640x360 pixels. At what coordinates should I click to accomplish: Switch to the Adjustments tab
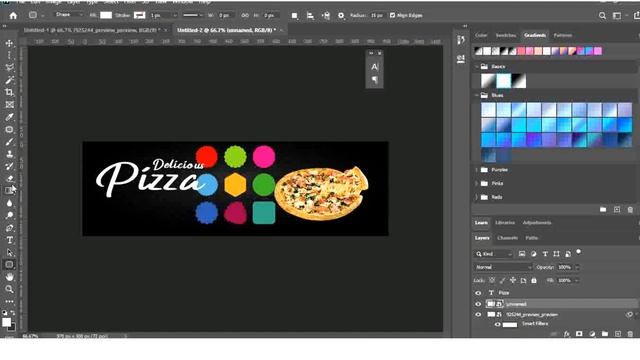(x=537, y=223)
